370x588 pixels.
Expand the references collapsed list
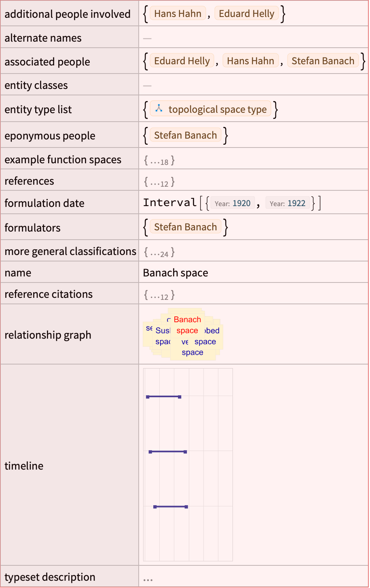pyautogui.click(x=159, y=182)
